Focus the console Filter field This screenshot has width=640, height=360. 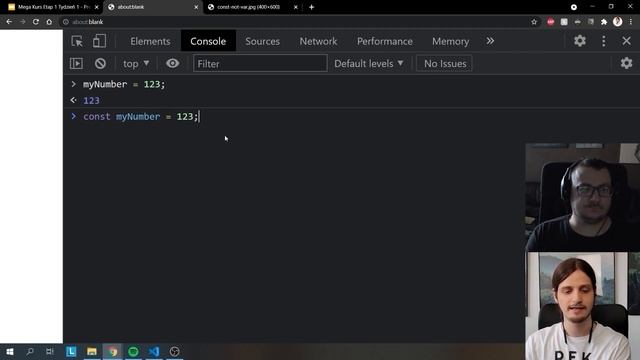260,63
